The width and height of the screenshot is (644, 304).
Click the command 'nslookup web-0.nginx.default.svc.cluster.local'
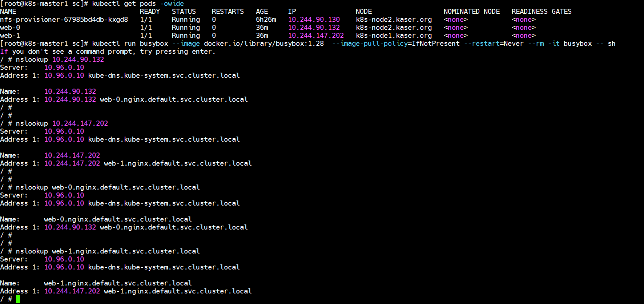click(x=108, y=187)
